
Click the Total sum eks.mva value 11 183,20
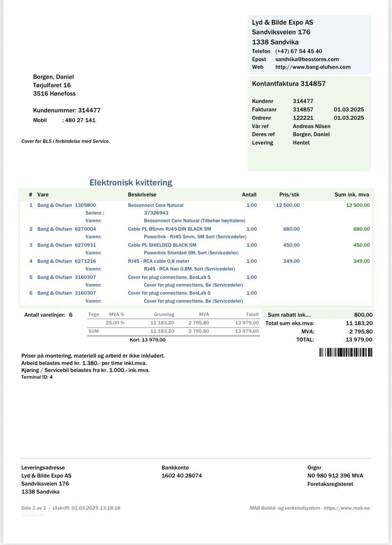click(359, 323)
